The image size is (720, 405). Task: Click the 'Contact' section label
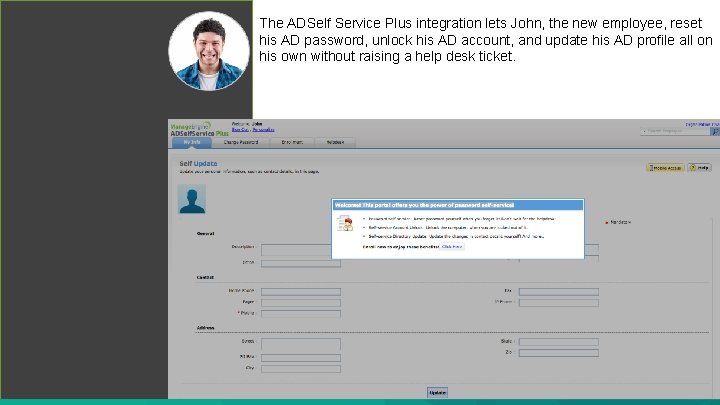click(205, 277)
